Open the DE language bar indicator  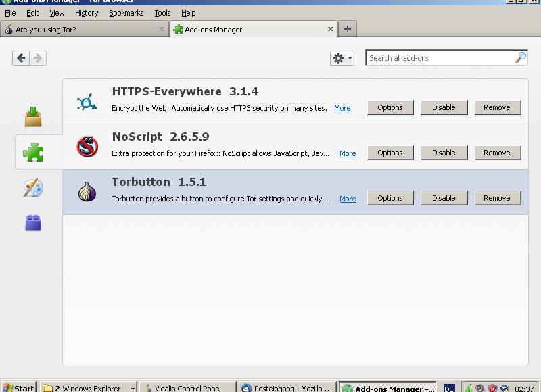[x=449, y=389]
